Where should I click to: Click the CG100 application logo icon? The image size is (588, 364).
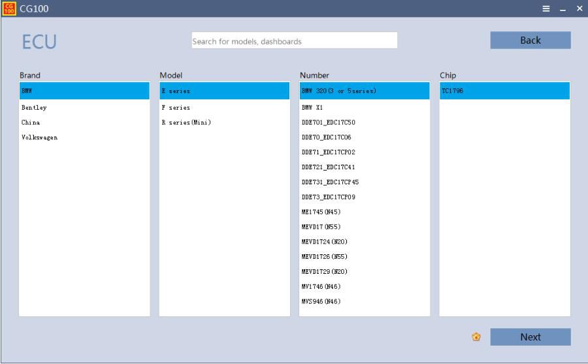pyautogui.click(x=9, y=8)
